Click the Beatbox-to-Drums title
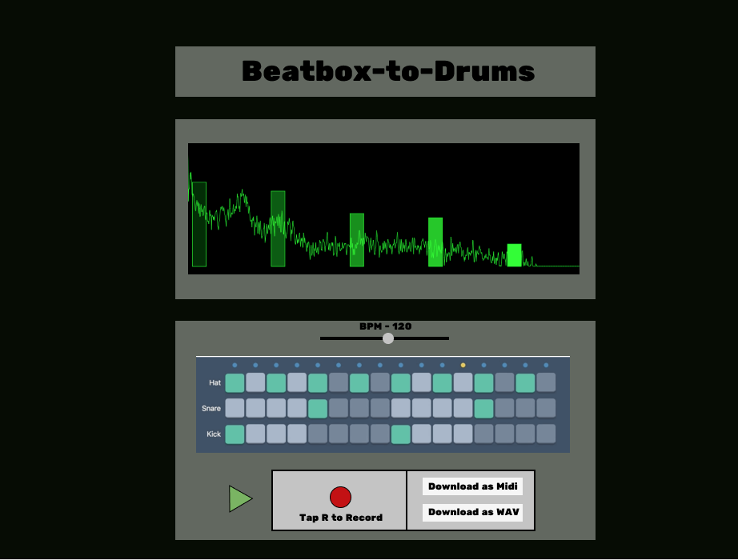Viewport: 738px width, 560px height. tap(388, 71)
